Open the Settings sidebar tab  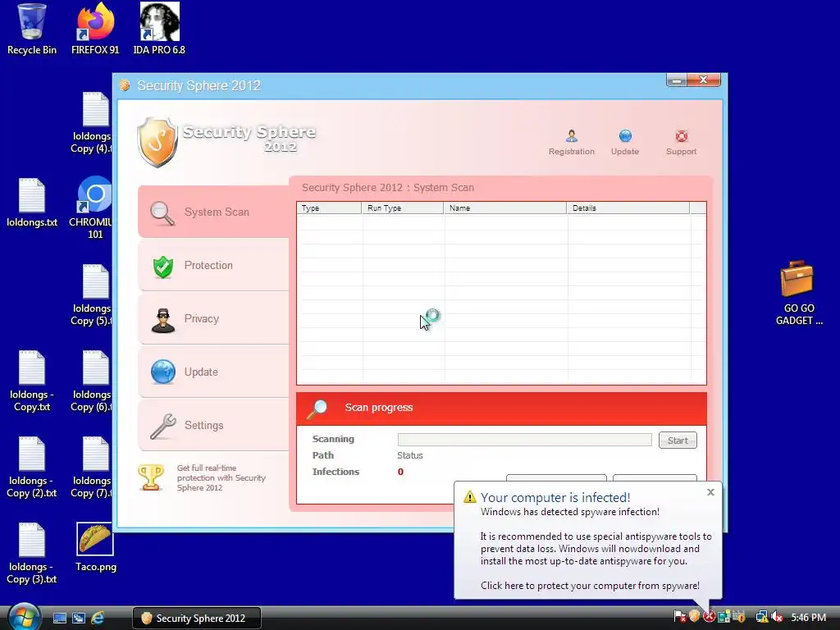coord(213,425)
